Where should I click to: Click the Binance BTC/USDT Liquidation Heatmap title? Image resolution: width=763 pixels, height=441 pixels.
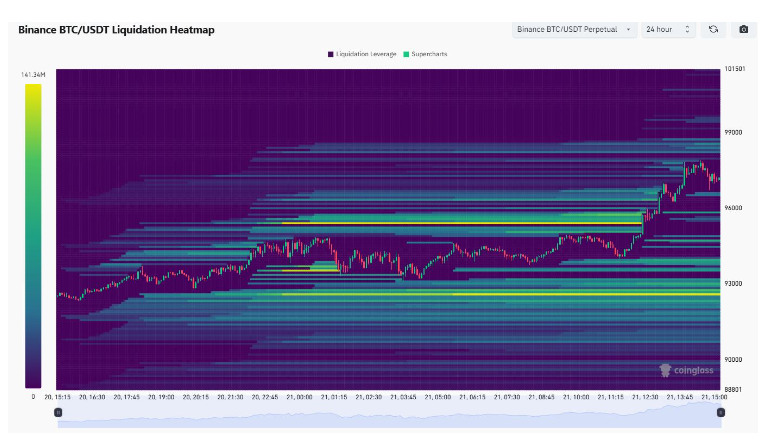click(x=116, y=30)
